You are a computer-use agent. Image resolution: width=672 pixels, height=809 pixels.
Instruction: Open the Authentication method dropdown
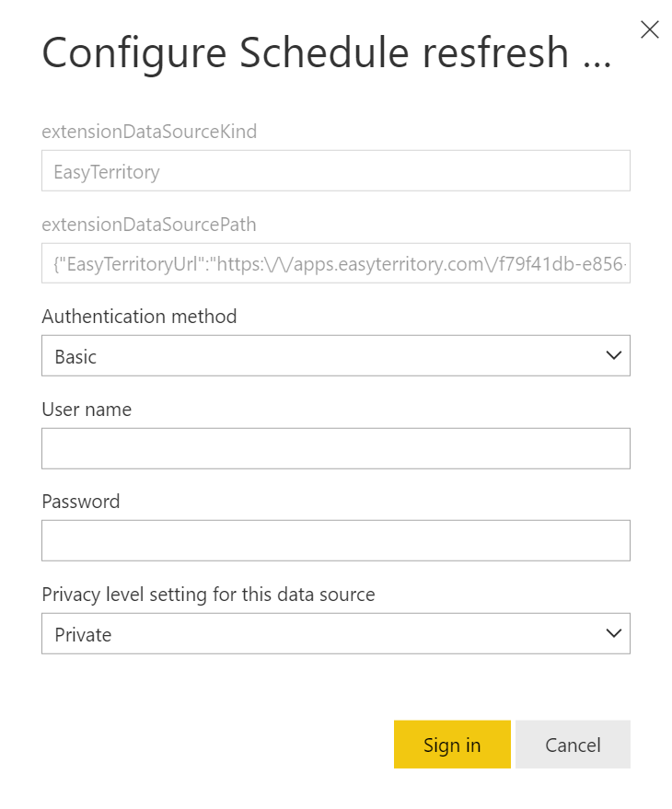[x=335, y=356]
